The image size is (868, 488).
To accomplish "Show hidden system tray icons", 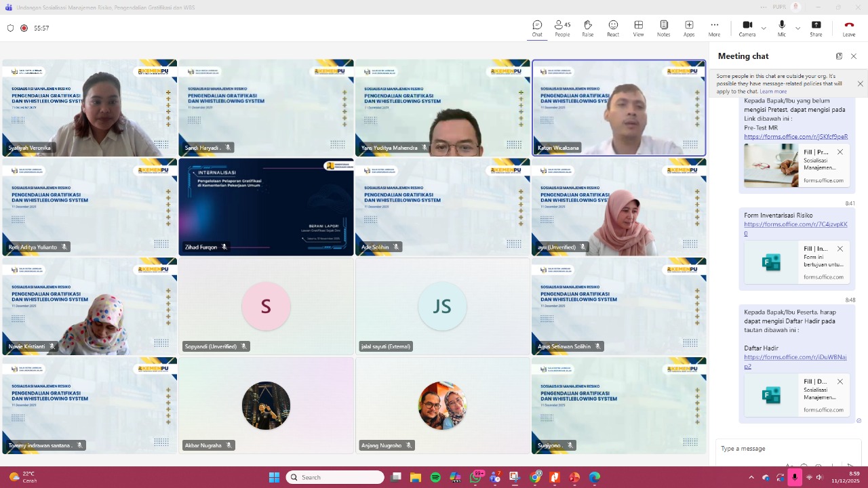I will (751, 477).
